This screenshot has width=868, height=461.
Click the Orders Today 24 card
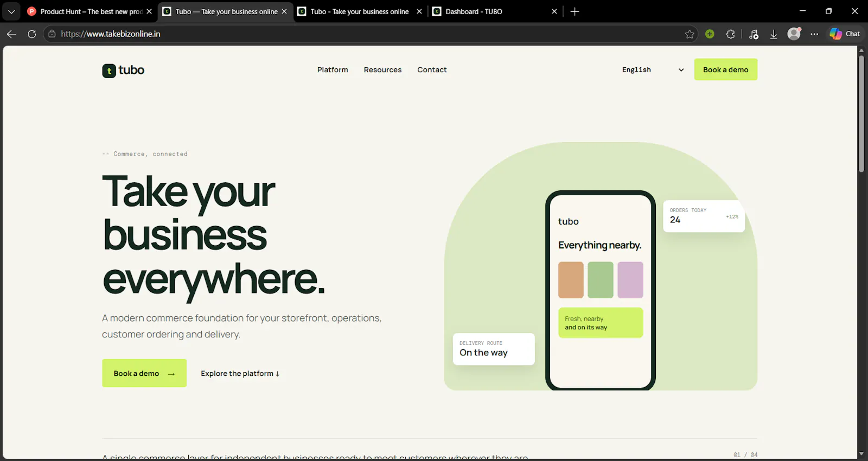click(x=704, y=216)
